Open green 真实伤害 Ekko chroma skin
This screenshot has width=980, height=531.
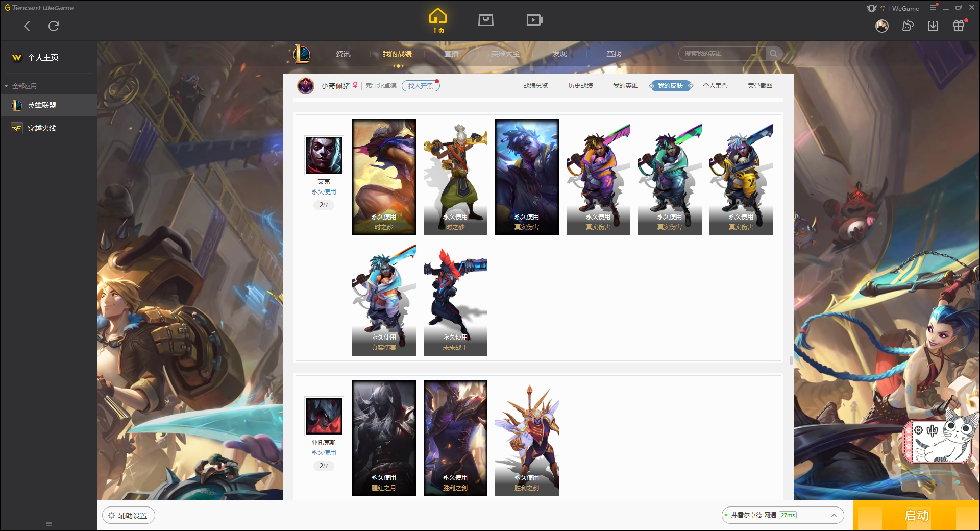tap(670, 177)
